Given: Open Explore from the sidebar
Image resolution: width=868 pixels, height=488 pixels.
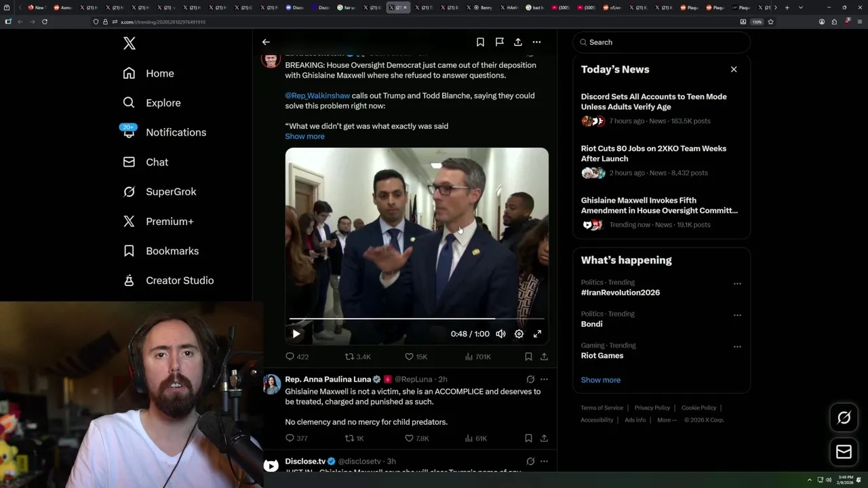Looking at the screenshot, I should [x=152, y=103].
